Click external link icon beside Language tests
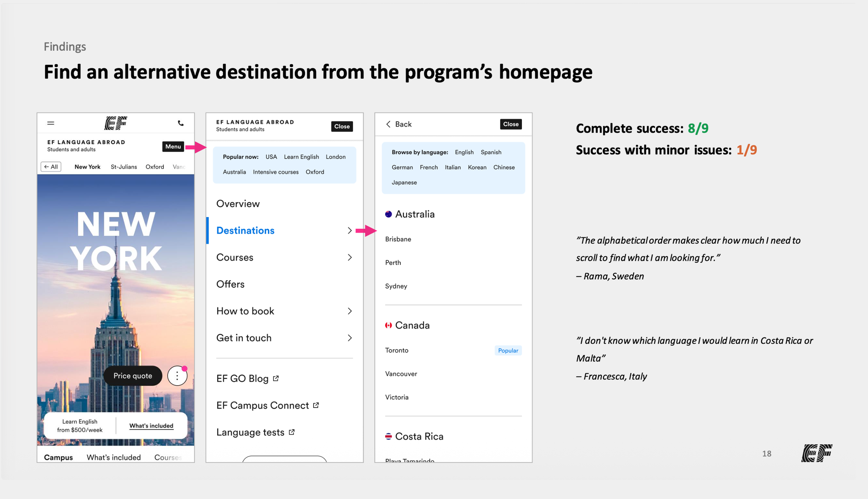This screenshot has width=868, height=499. [x=292, y=432]
